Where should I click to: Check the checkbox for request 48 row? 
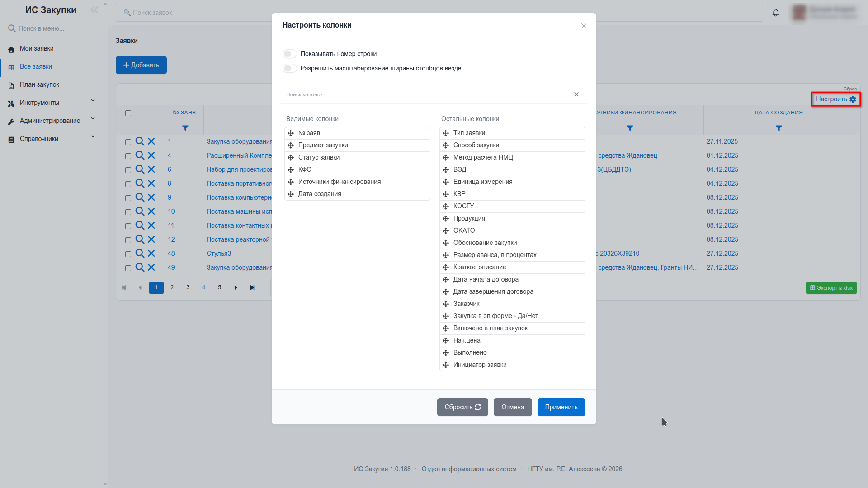pos(128,254)
